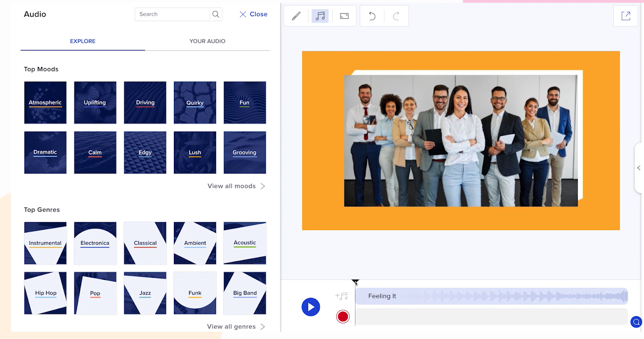Choose the Fun mood tile

[245, 102]
